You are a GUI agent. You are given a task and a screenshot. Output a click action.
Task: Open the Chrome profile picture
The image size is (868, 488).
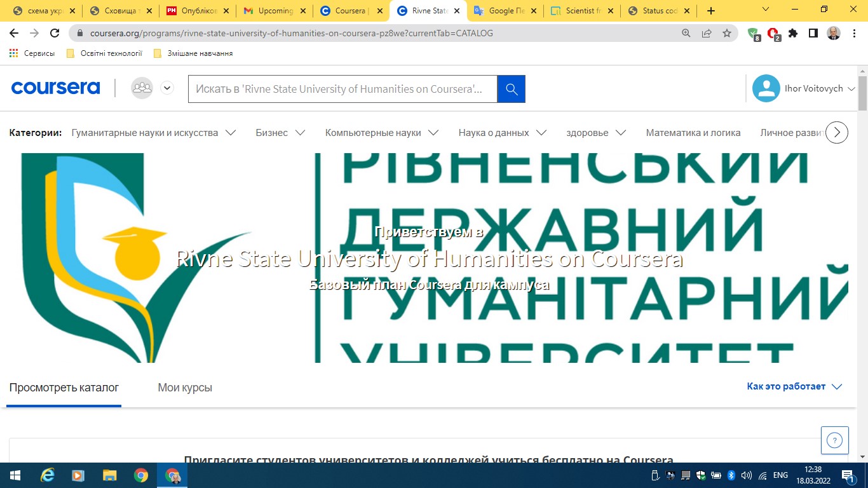click(833, 33)
